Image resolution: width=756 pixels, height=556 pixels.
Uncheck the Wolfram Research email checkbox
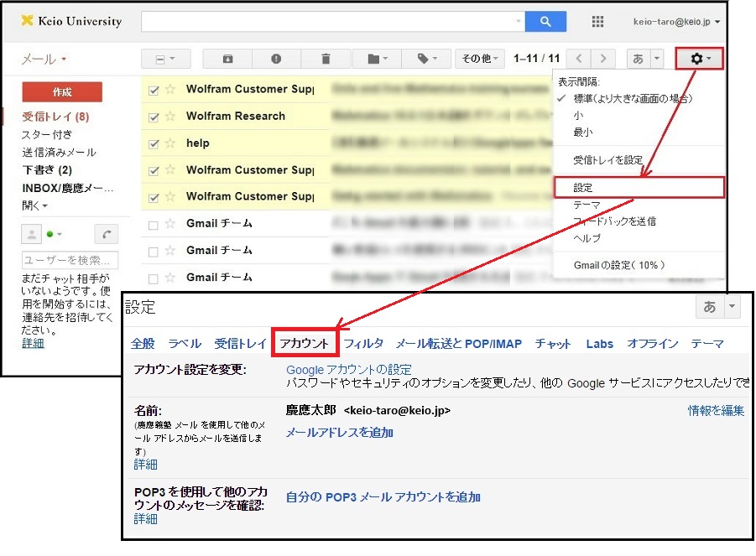(153, 117)
